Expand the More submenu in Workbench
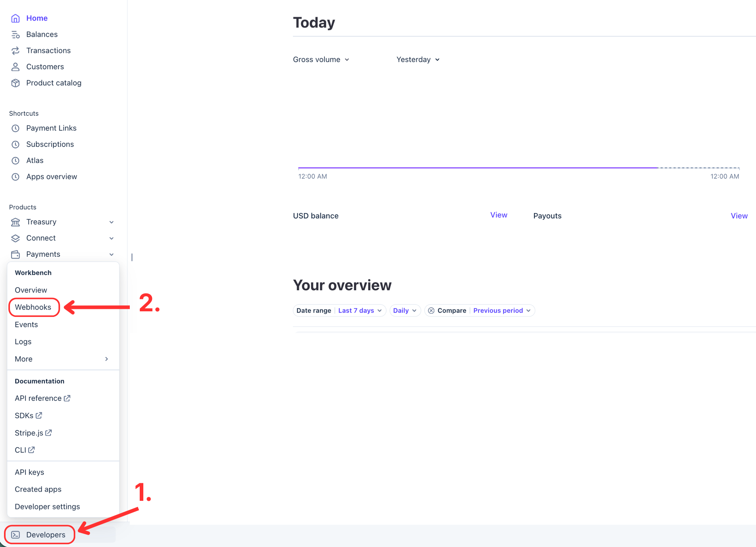The width and height of the screenshot is (756, 547). point(63,359)
